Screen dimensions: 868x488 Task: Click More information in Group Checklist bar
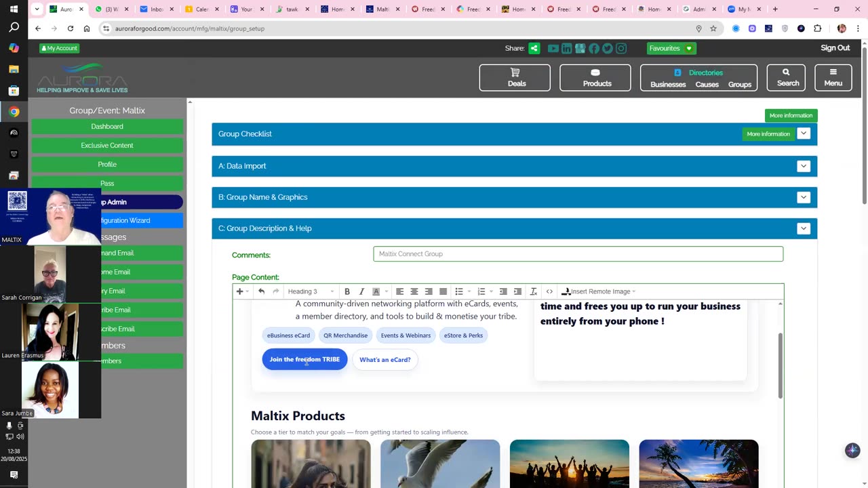(768, 134)
